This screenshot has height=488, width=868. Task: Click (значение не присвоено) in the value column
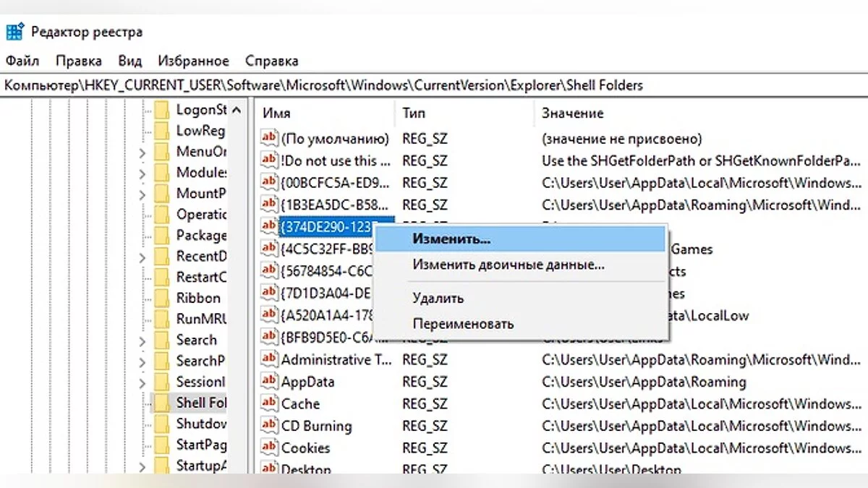(x=621, y=139)
